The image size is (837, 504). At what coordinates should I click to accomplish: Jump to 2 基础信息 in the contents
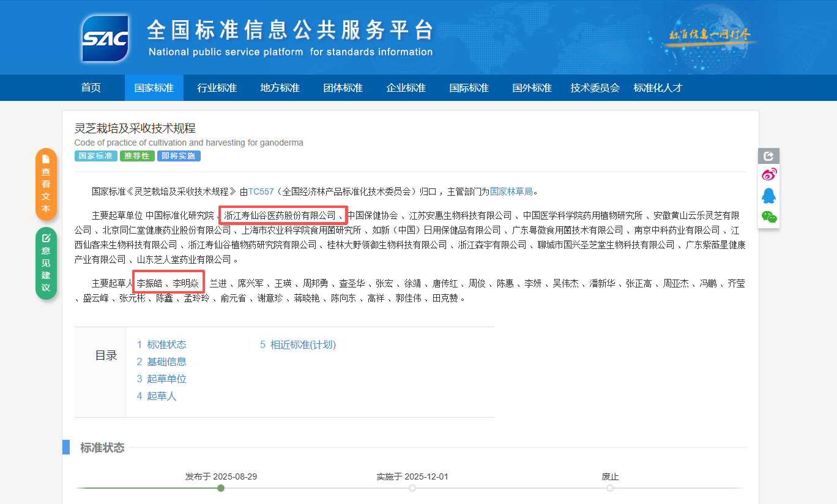[162, 361]
